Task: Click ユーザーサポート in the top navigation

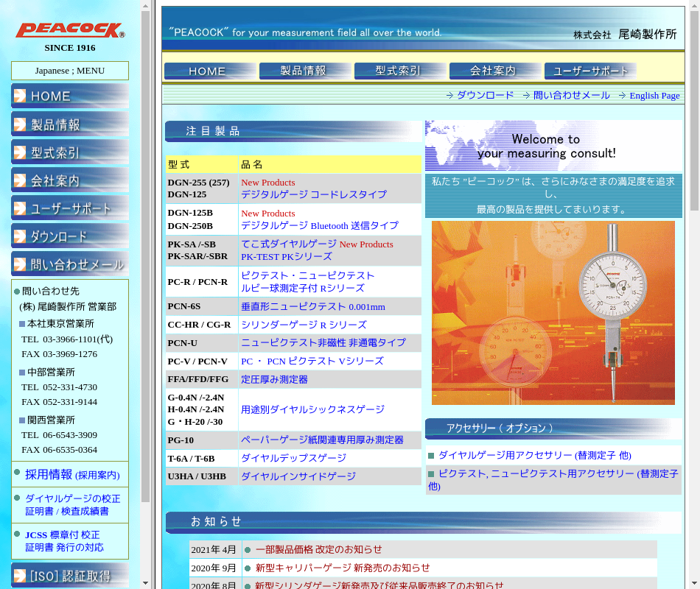Action: [590, 71]
